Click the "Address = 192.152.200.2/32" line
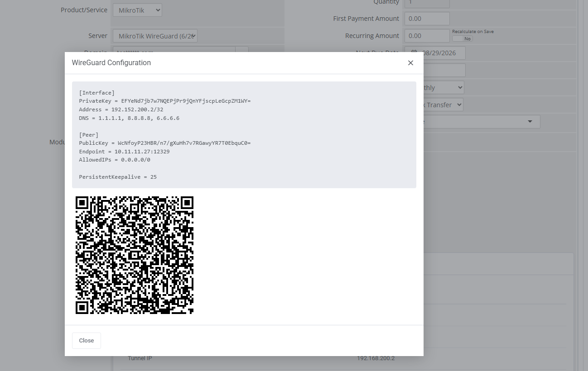Image resolution: width=588 pixels, height=371 pixels. [121, 109]
